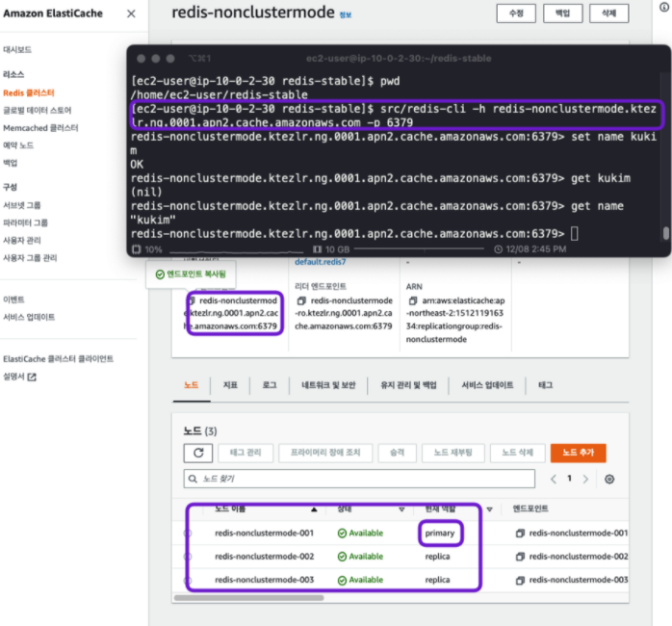Copy endpoint of redis-nonclustermode-003 node

[520, 580]
